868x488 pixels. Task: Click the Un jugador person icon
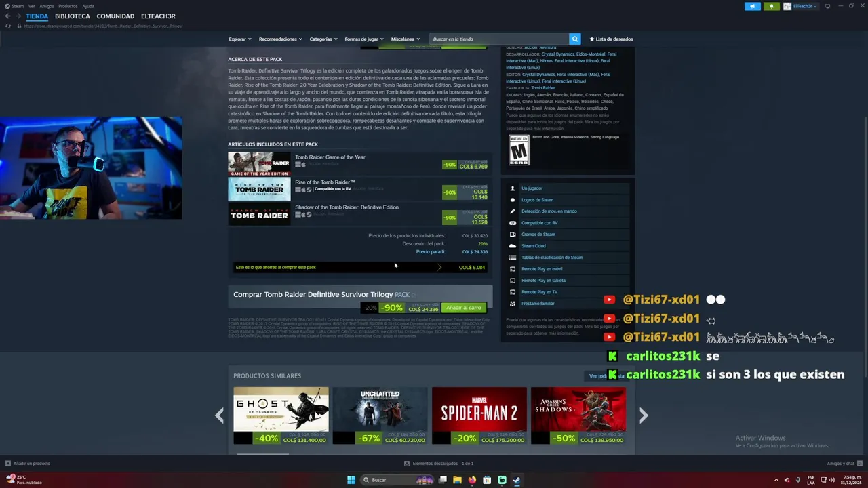pos(513,188)
